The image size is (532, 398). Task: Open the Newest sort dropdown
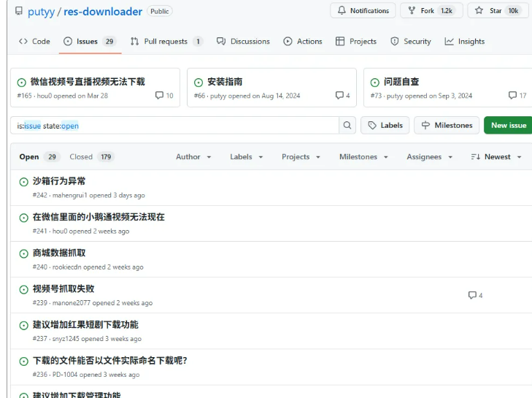(x=496, y=157)
